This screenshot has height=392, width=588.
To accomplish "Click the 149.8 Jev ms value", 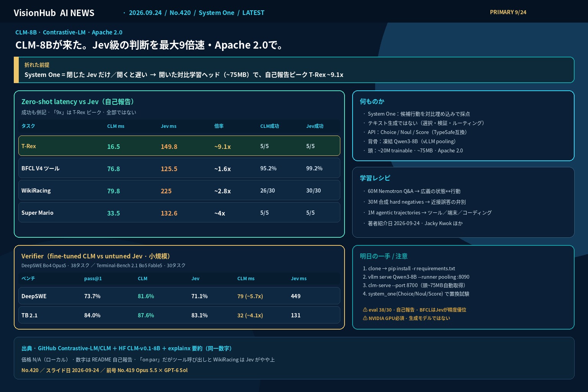I will [x=169, y=147].
